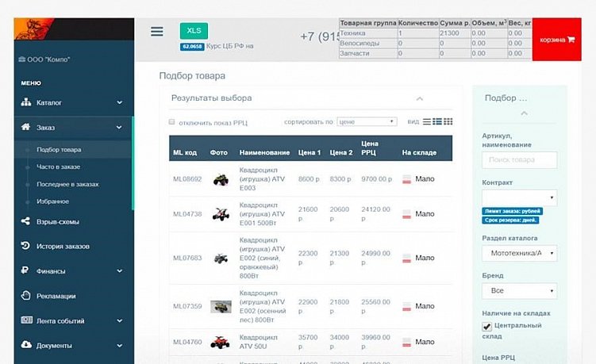Open photo thumbnail of ML04760 quad

[x=221, y=343]
